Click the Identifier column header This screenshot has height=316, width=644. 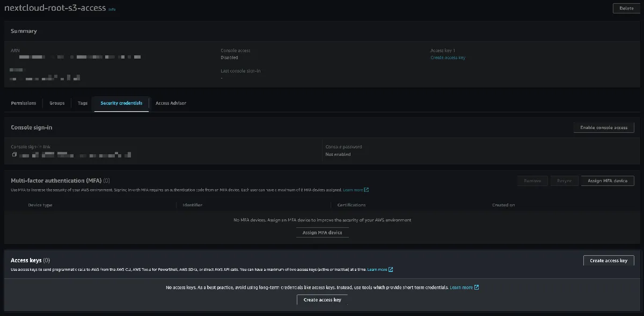click(x=193, y=205)
